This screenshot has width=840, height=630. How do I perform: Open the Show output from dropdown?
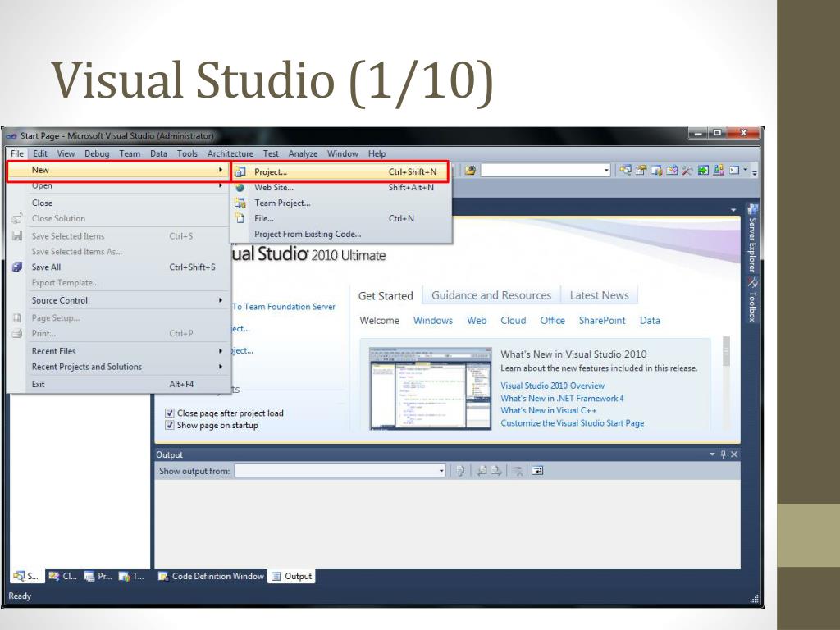[441, 471]
